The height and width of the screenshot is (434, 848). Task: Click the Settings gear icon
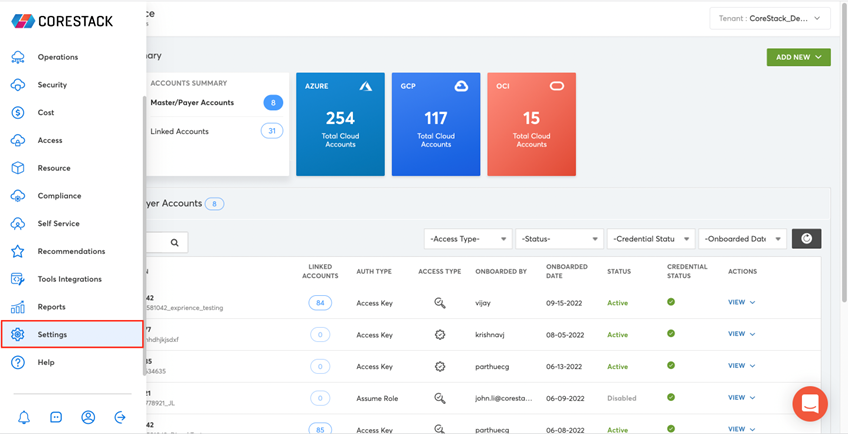18,334
